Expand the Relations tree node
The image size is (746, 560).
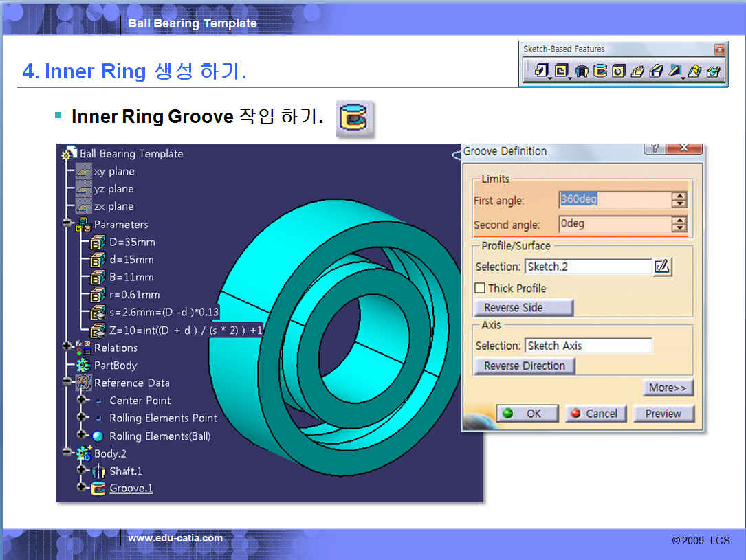[x=67, y=348]
